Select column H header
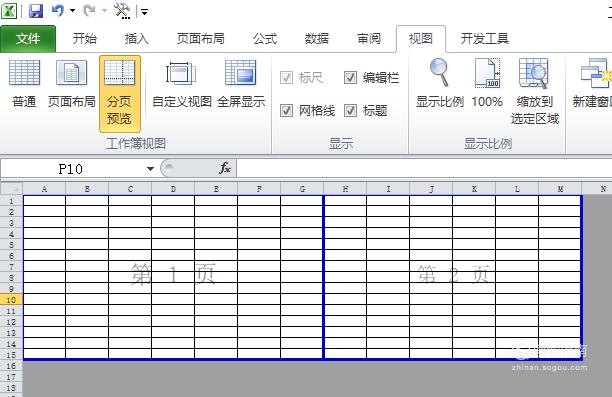This screenshot has height=397, width=612. pyautogui.click(x=345, y=189)
